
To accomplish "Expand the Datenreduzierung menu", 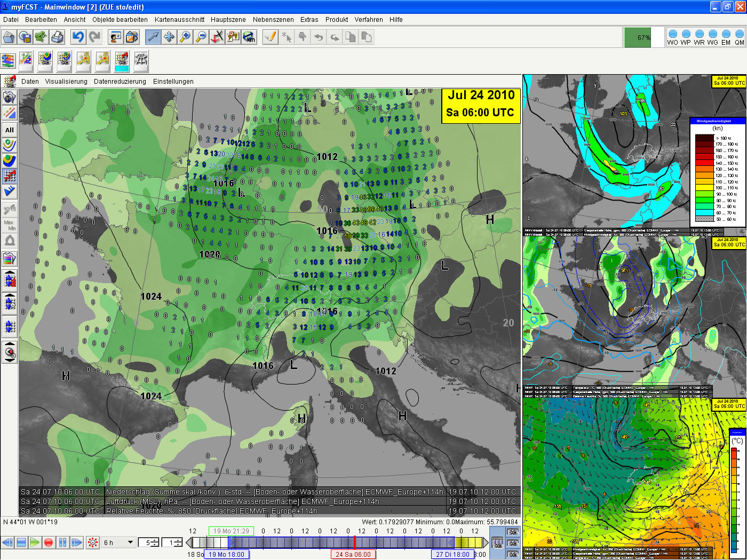I will click(x=120, y=82).
